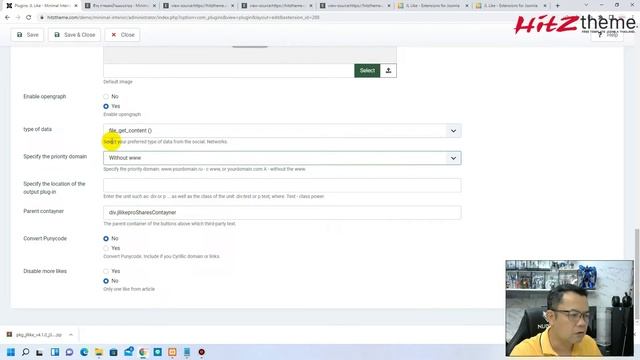Open File Explorer from the taskbar
Image resolution: width=640 pixels, height=360 pixels.
[x=99, y=352]
